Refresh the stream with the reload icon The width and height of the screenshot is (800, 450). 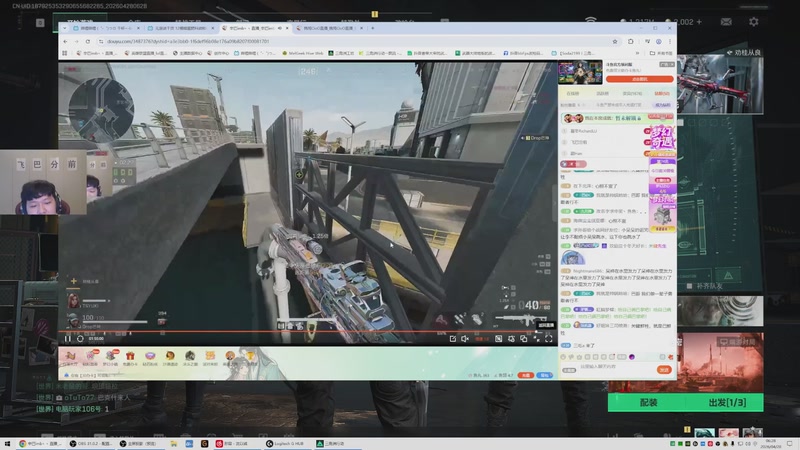pyautogui.click(x=80, y=339)
